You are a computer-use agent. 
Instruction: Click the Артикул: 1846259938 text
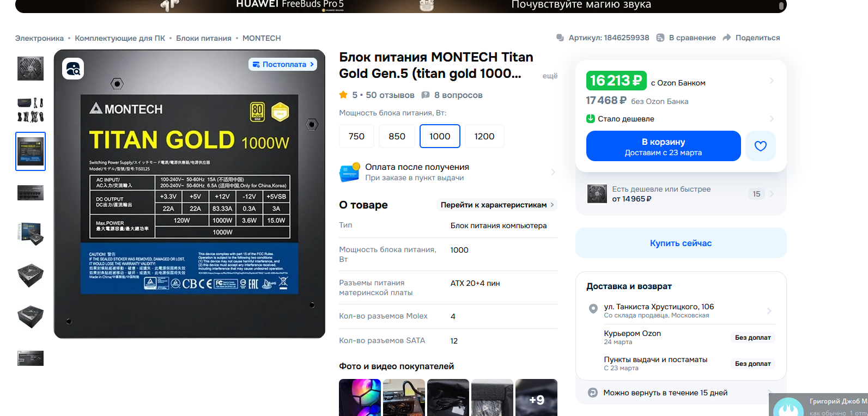[609, 38]
